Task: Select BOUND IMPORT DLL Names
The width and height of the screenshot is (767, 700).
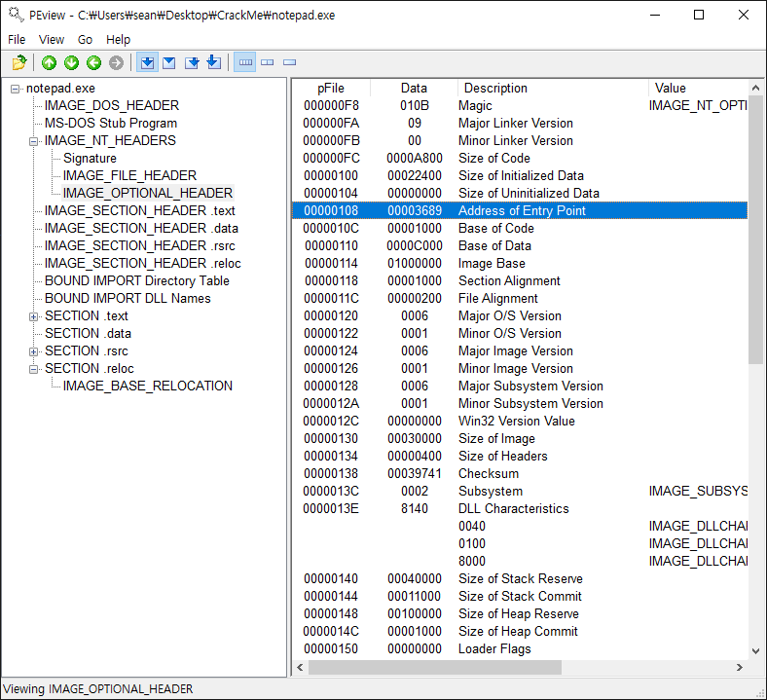Action: tap(128, 298)
